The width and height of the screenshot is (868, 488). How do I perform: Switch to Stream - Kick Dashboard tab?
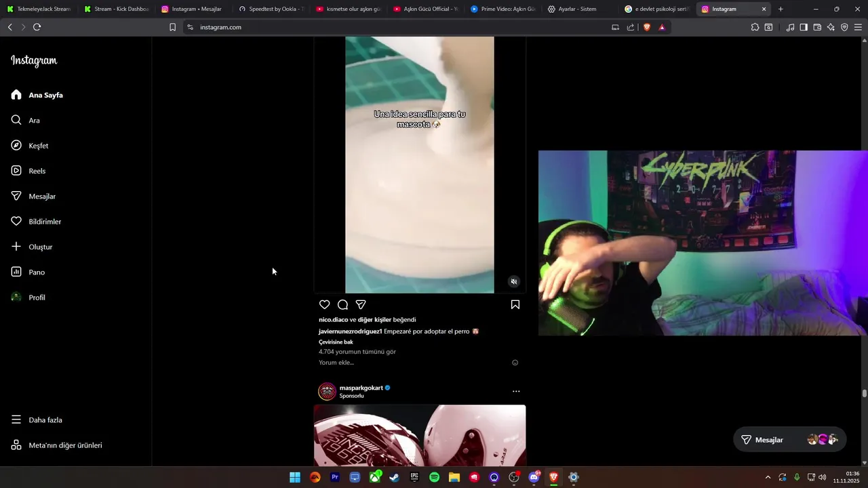click(x=116, y=9)
